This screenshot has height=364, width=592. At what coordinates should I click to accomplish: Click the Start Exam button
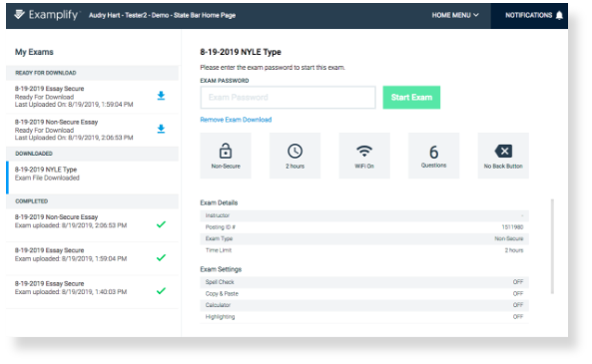click(411, 98)
